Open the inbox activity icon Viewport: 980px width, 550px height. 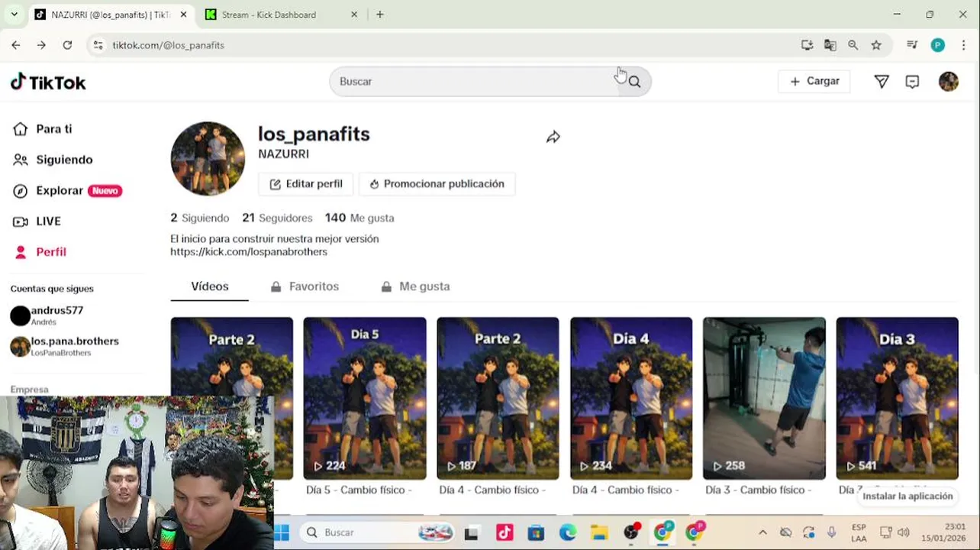tap(912, 81)
